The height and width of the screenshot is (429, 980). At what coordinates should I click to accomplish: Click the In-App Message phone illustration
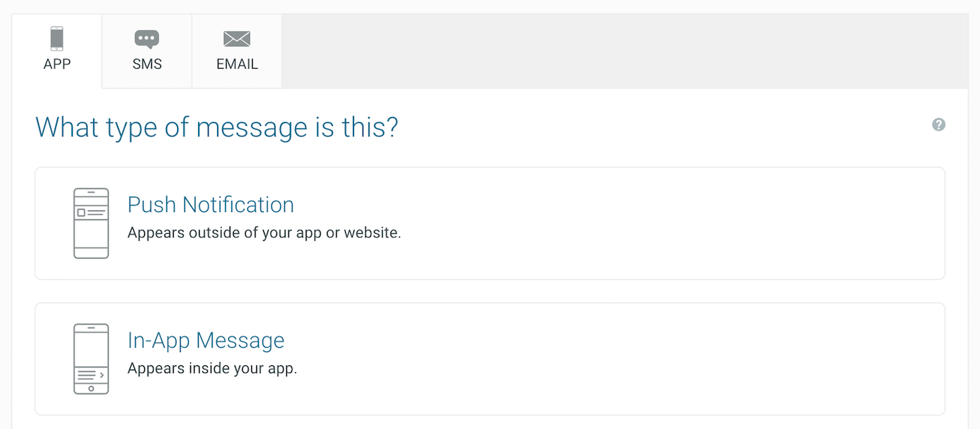point(91,359)
